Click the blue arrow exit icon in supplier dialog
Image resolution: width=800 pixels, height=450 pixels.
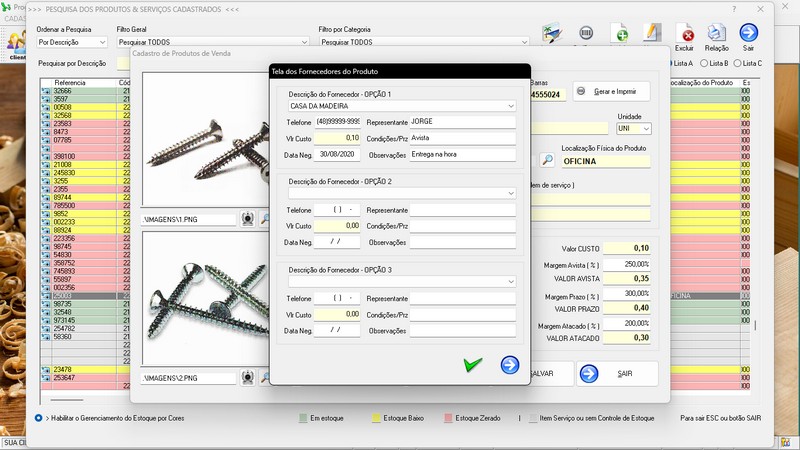[x=510, y=365]
